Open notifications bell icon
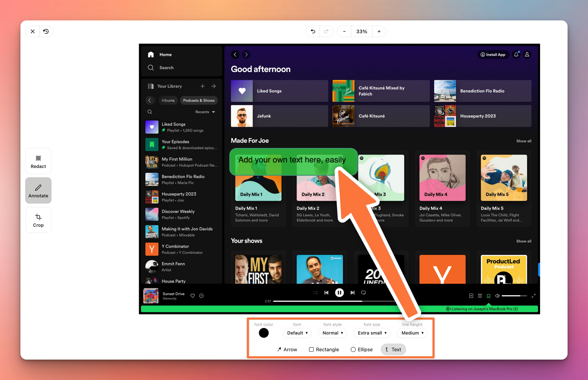The image size is (588, 380). (516, 55)
